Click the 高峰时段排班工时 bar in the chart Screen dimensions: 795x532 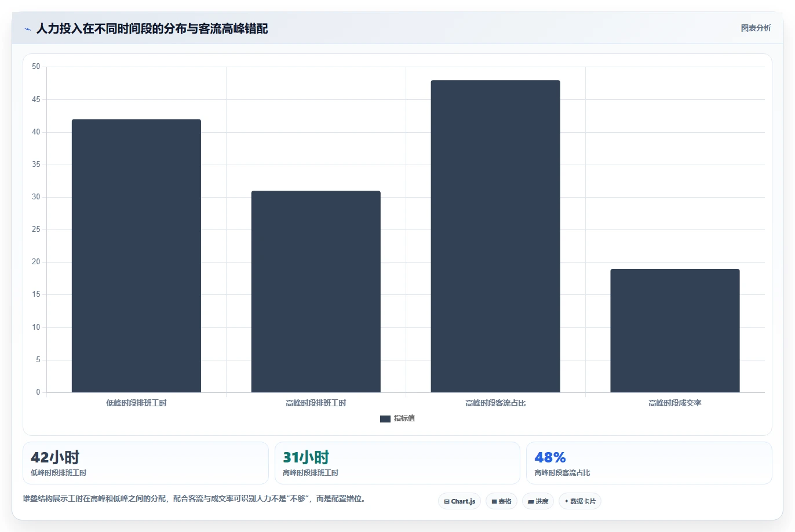tap(316, 291)
